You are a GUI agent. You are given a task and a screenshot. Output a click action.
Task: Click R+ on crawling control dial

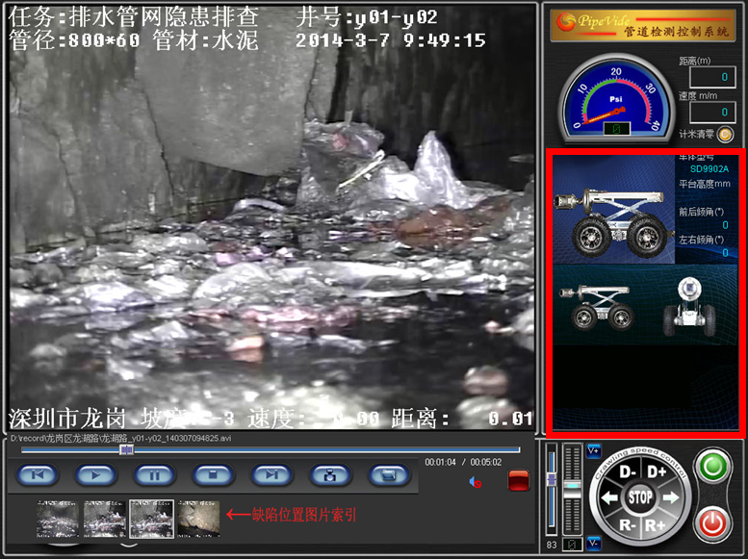(655, 525)
